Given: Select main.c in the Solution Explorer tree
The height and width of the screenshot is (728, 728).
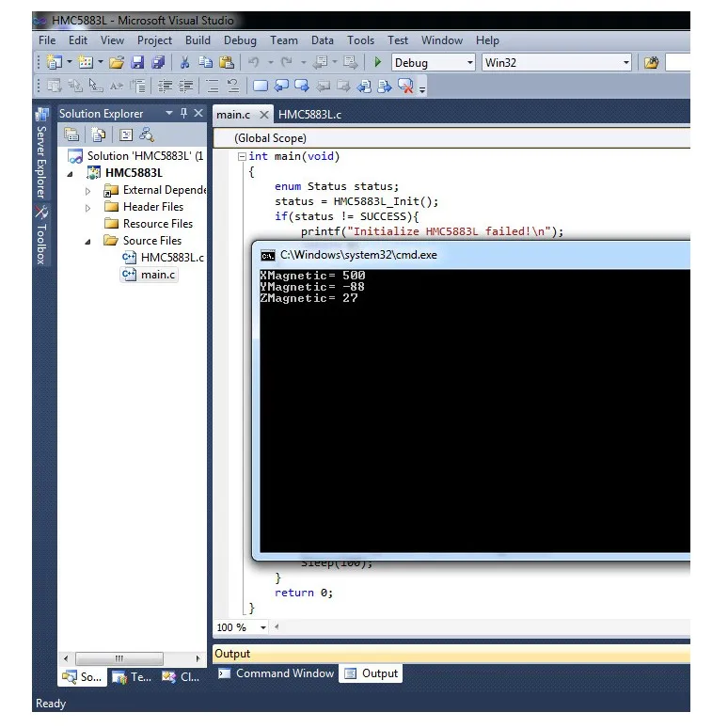Looking at the screenshot, I should (x=149, y=275).
